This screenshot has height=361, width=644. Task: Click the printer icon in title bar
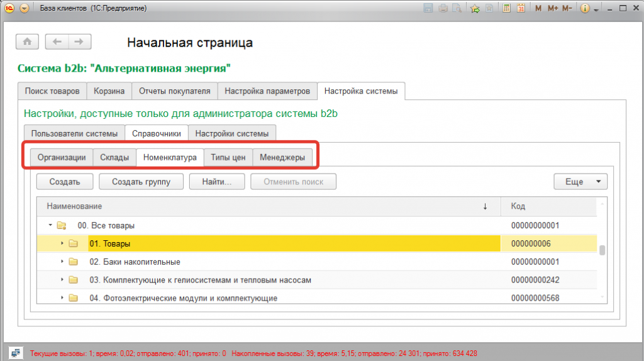click(443, 8)
